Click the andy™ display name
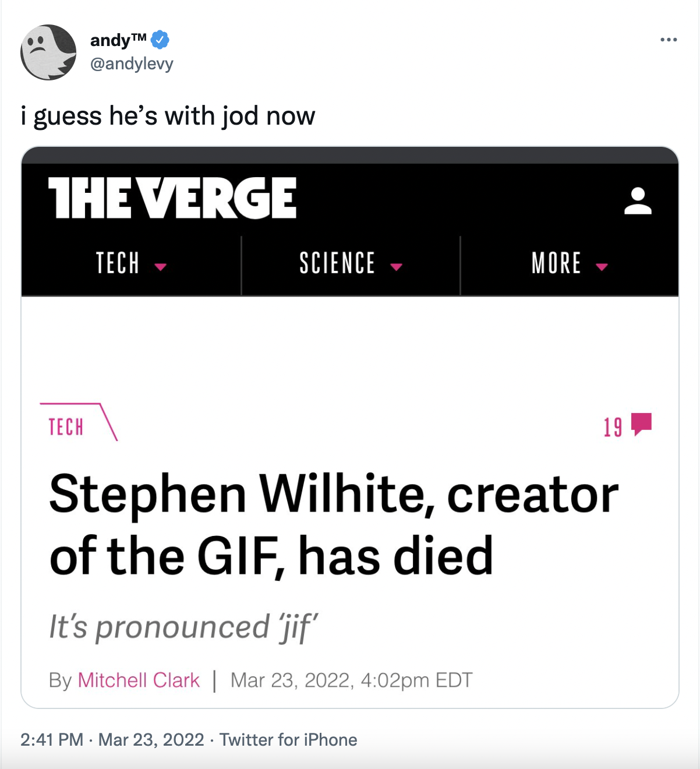 [x=118, y=40]
